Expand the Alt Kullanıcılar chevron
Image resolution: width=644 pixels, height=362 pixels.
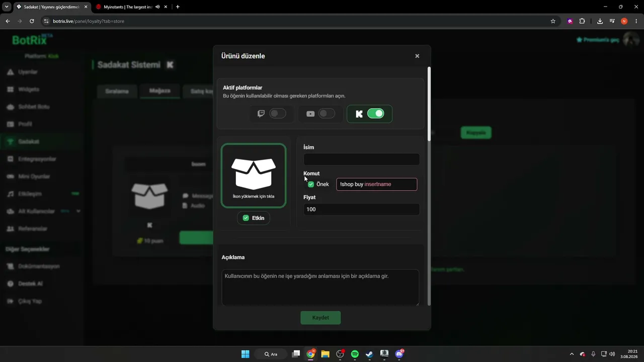[78, 211]
